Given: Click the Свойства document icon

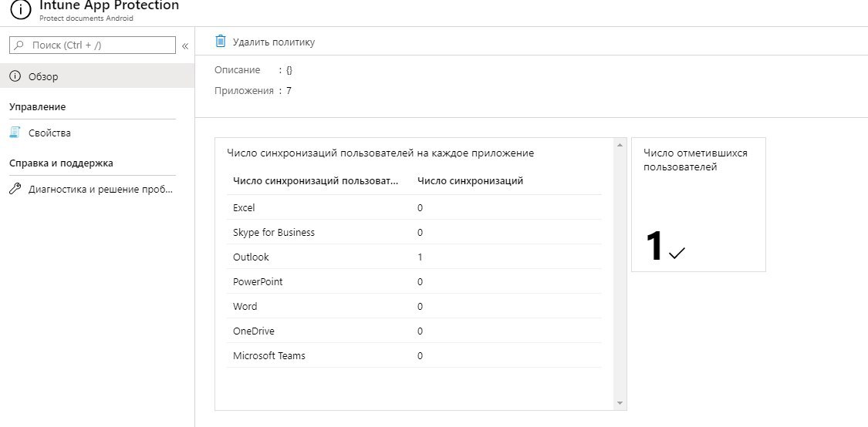Looking at the screenshot, I should 15,133.
